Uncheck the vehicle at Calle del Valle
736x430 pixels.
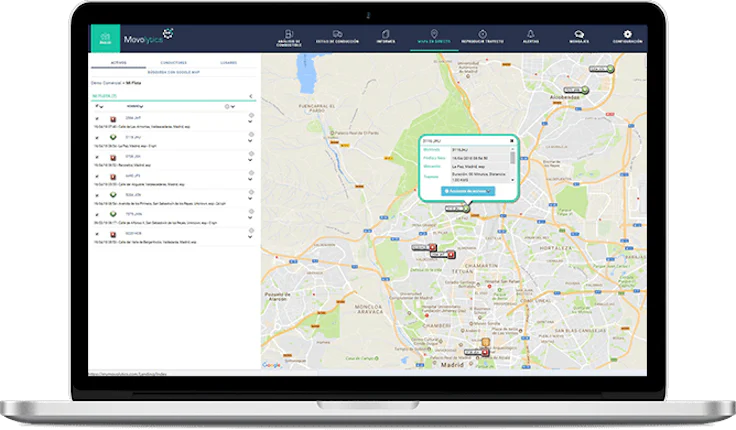pos(97,234)
